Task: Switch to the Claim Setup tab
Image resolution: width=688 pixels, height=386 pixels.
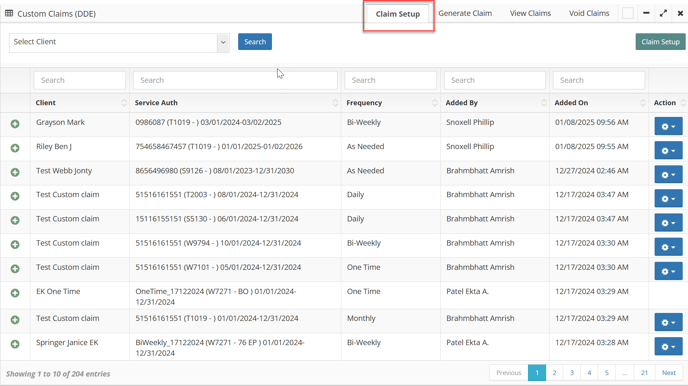Action: (398, 14)
